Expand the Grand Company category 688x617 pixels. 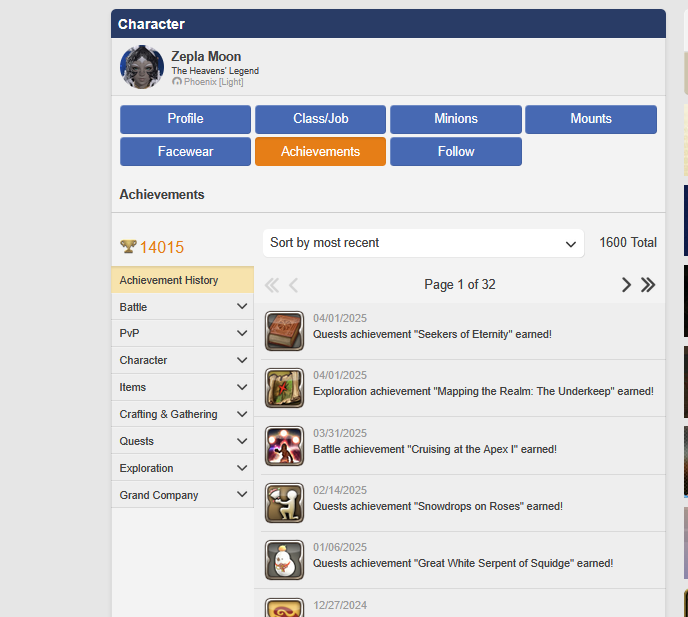point(183,495)
